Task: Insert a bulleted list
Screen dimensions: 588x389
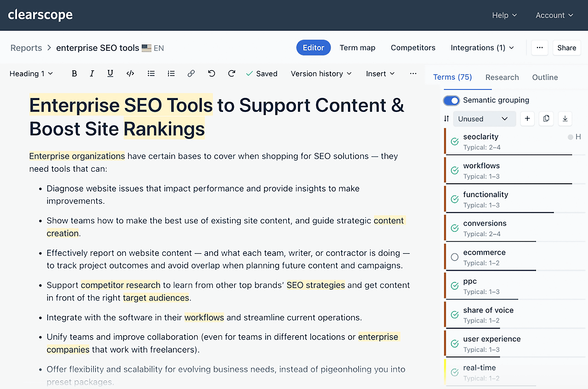Action: point(151,73)
